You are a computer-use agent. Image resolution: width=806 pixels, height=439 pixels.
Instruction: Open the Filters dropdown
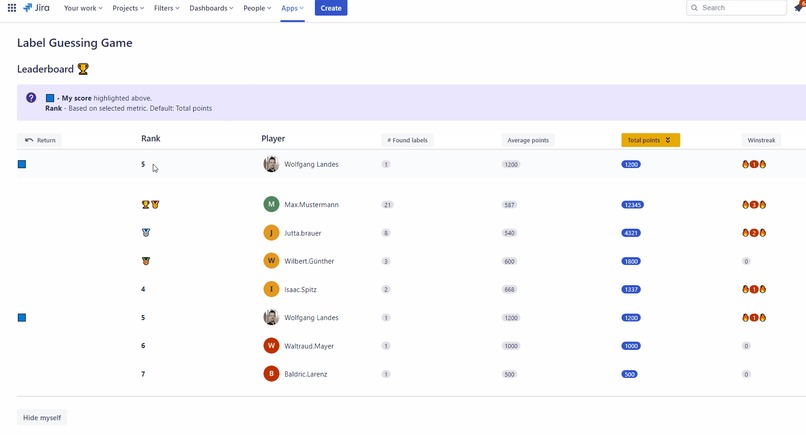(x=167, y=8)
